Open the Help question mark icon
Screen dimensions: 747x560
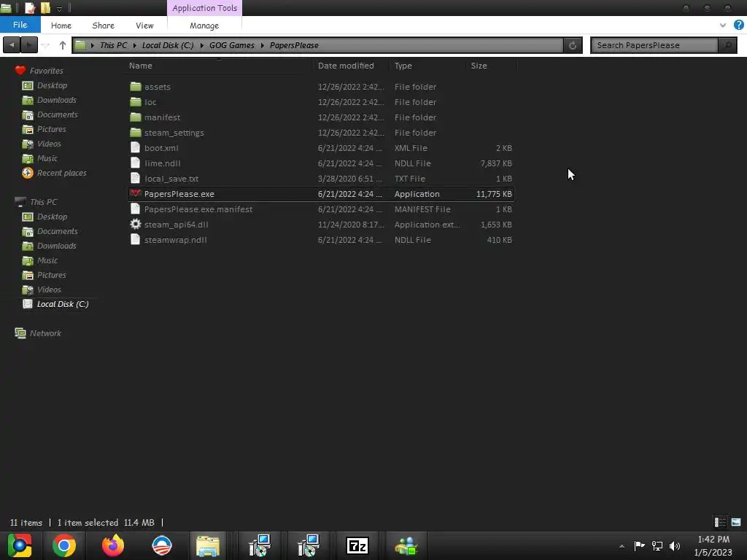pyautogui.click(x=739, y=25)
